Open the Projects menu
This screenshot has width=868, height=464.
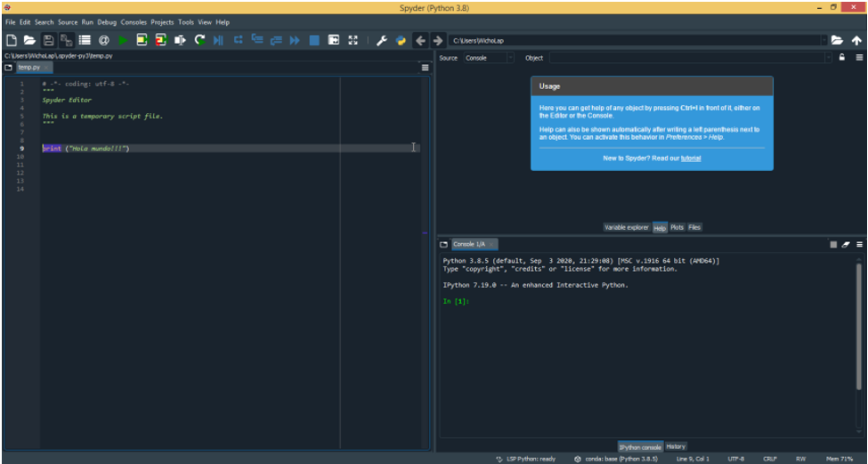click(162, 22)
